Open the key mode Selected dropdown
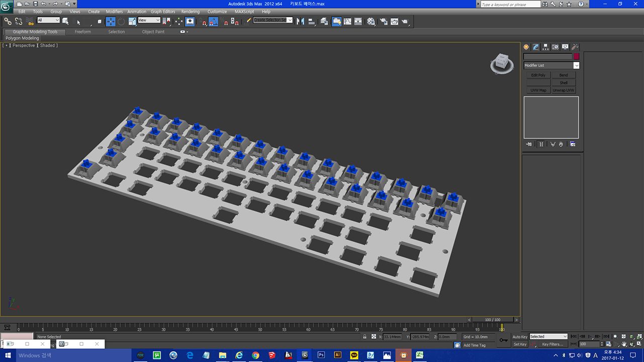The image size is (644, 362). coord(548,336)
